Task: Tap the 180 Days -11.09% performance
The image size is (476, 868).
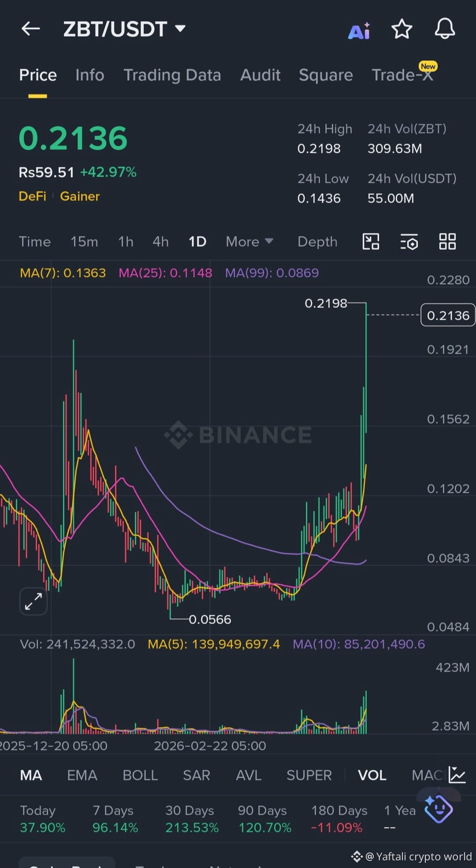Action: coord(339,819)
